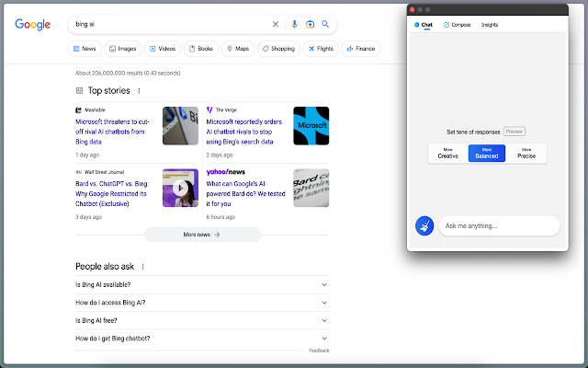
Task: Start voice search with microphone icon
Action: tap(294, 24)
